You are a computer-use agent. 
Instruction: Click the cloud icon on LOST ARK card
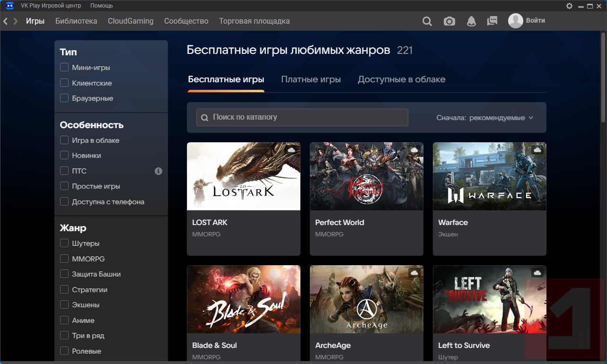coord(291,150)
